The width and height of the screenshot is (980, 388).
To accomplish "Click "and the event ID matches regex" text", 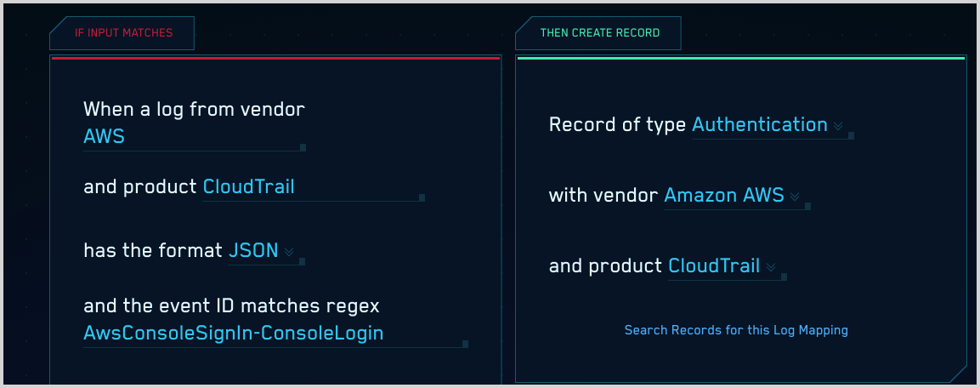I will [x=232, y=306].
